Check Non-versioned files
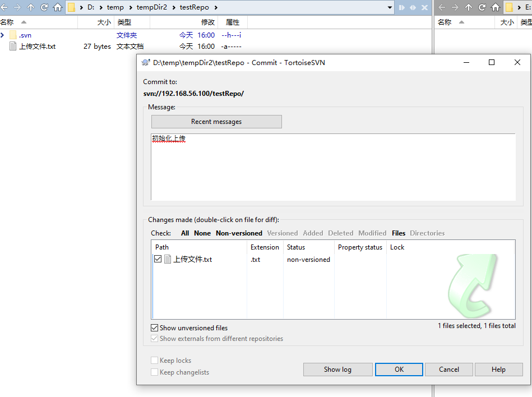Screen dimensions: 532x397 coord(239,233)
